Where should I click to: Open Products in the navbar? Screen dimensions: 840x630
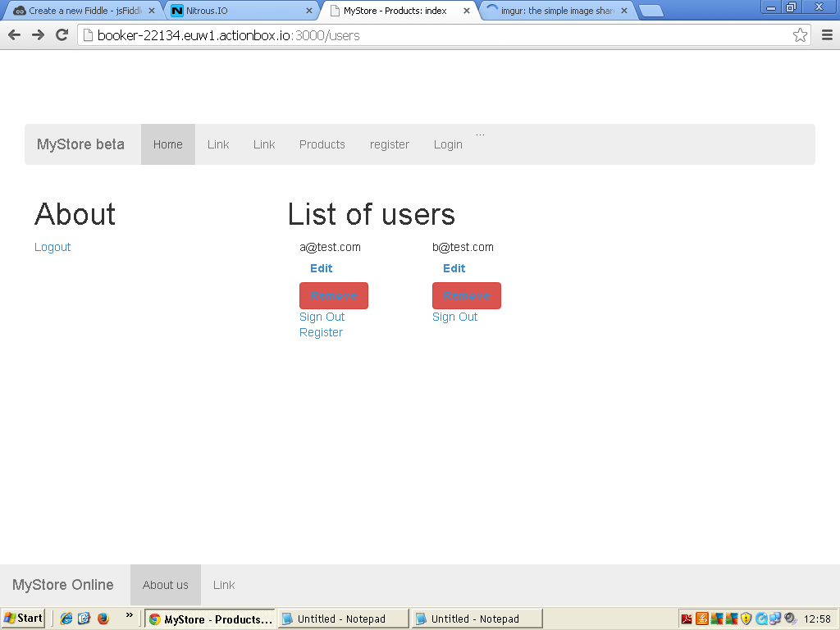click(322, 144)
